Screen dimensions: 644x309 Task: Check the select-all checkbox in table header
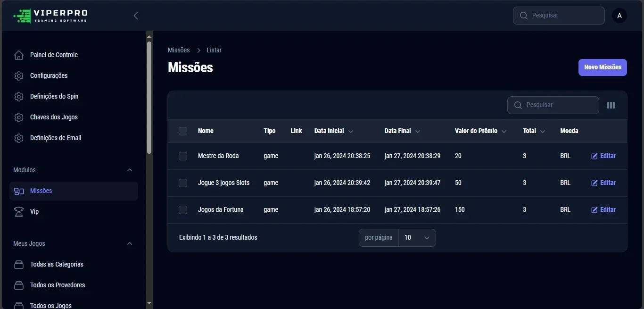pos(183,131)
